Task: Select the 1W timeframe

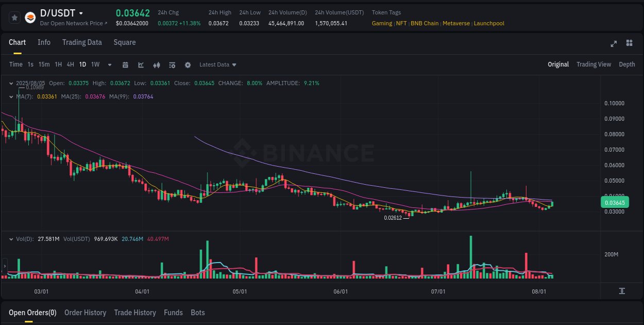Action: 95,64
